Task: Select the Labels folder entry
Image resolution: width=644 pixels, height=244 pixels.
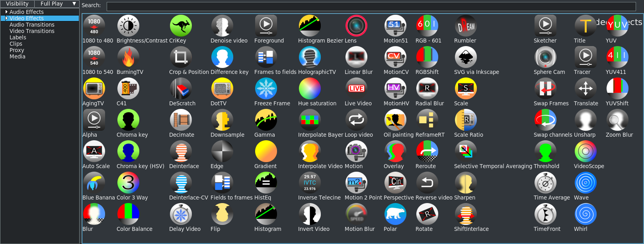Action: tap(18, 37)
